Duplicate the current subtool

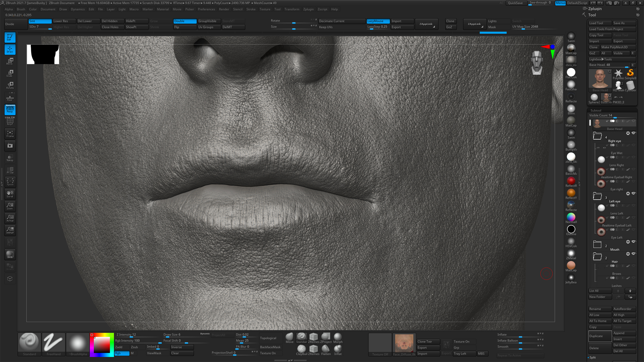[x=599, y=336]
